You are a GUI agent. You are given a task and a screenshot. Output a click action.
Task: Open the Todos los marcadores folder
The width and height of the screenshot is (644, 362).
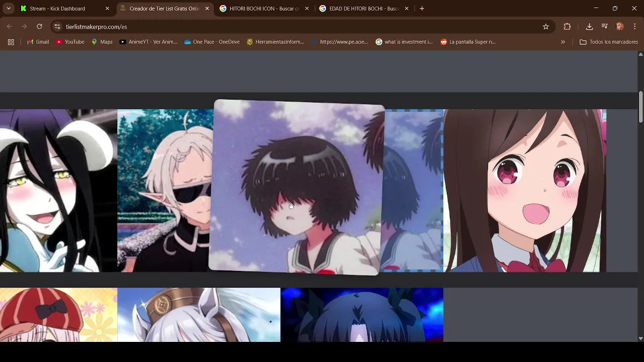pyautogui.click(x=609, y=42)
